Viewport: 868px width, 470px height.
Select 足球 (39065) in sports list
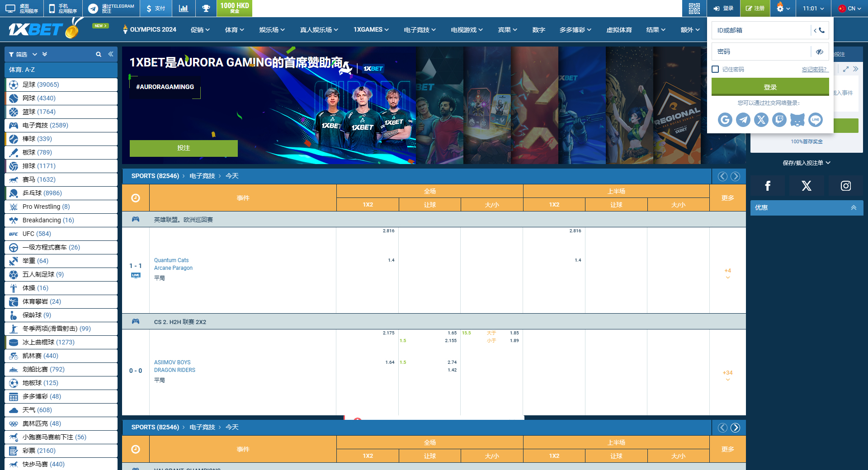point(61,85)
